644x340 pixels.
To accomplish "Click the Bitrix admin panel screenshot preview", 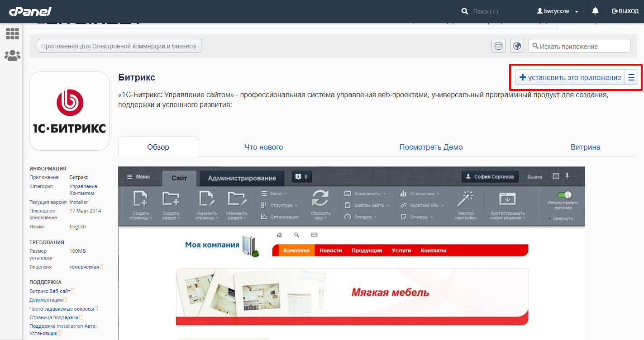I will [x=352, y=253].
